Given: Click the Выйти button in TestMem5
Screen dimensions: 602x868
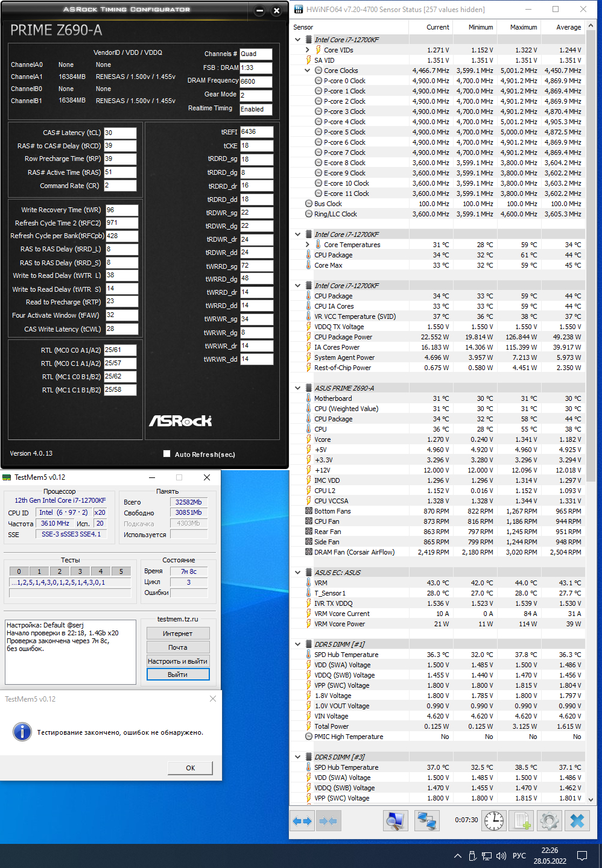Looking at the screenshot, I should click(178, 675).
